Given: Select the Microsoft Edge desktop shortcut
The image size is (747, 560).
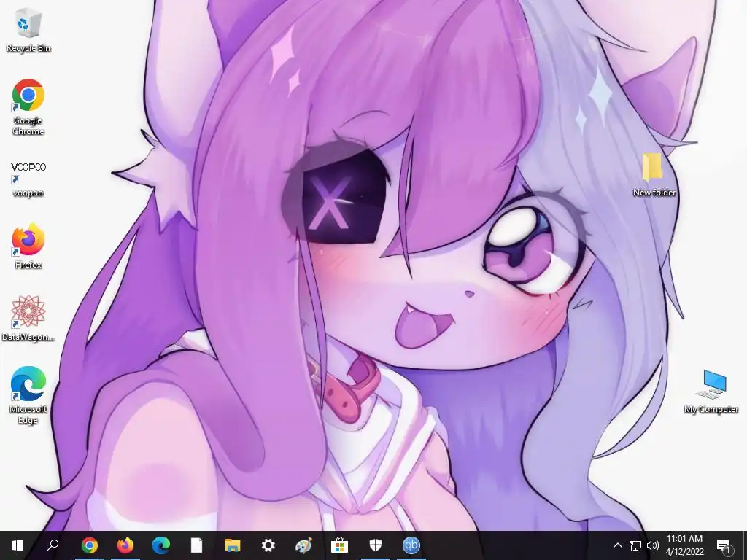Looking at the screenshot, I should tap(28, 395).
